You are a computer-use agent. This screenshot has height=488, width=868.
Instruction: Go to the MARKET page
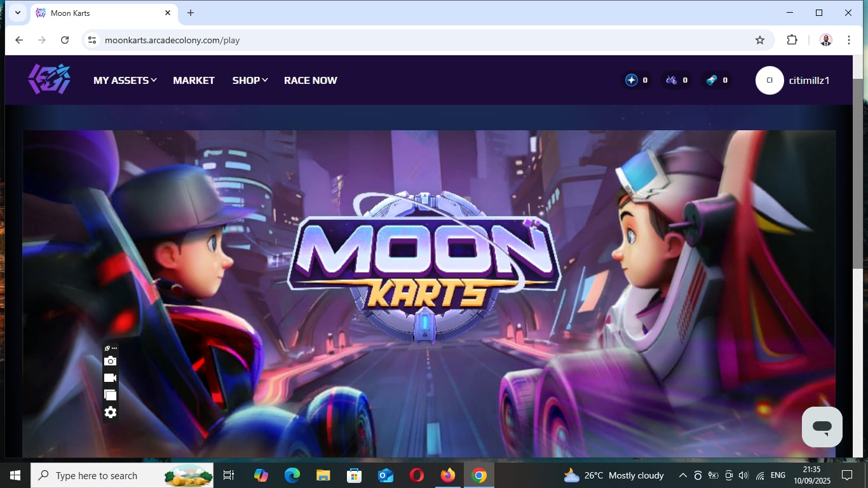(x=194, y=80)
